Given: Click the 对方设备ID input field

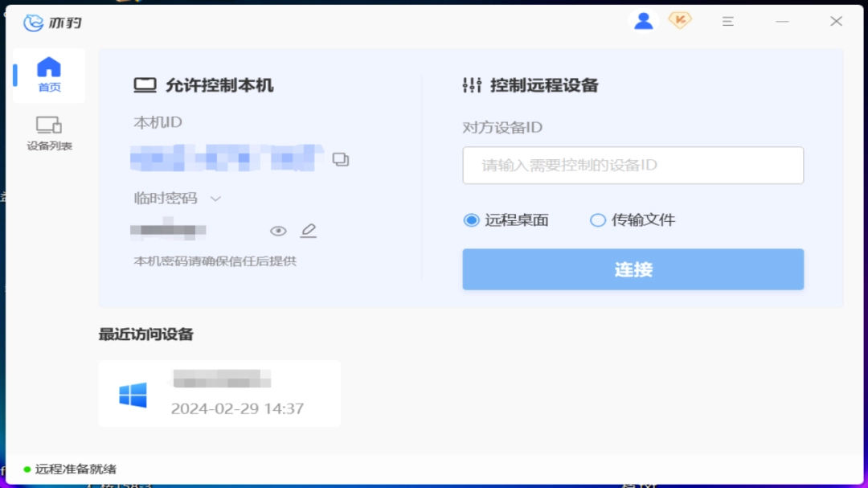Looking at the screenshot, I should coord(633,165).
